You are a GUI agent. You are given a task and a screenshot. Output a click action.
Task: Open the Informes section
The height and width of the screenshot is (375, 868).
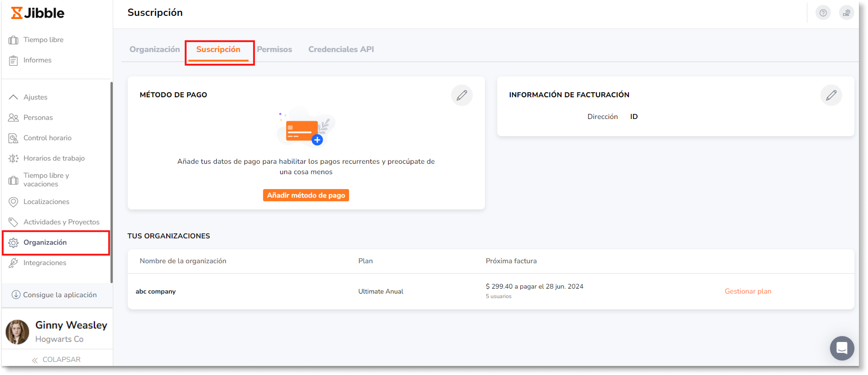[x=37, y=60]
